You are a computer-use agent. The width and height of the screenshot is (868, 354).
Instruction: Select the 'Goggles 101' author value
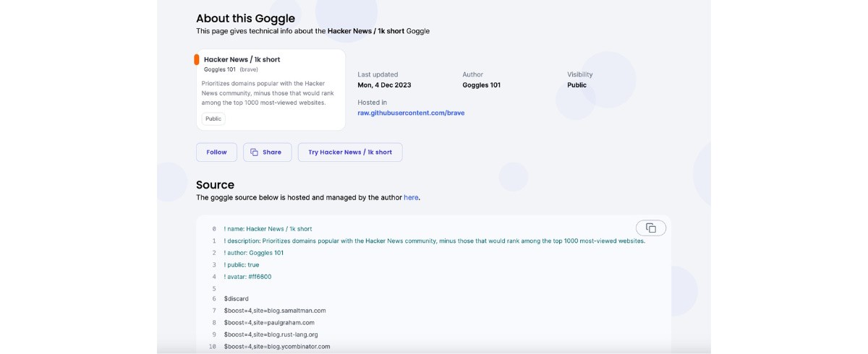[x=481, y=85]
